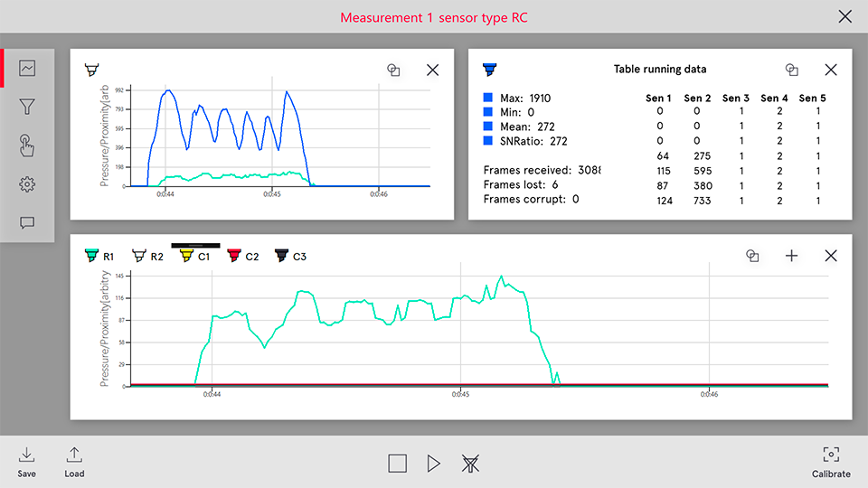Click the Calibrate button
The height and width of the screenshot is (488, 868).
pos(831,462)
